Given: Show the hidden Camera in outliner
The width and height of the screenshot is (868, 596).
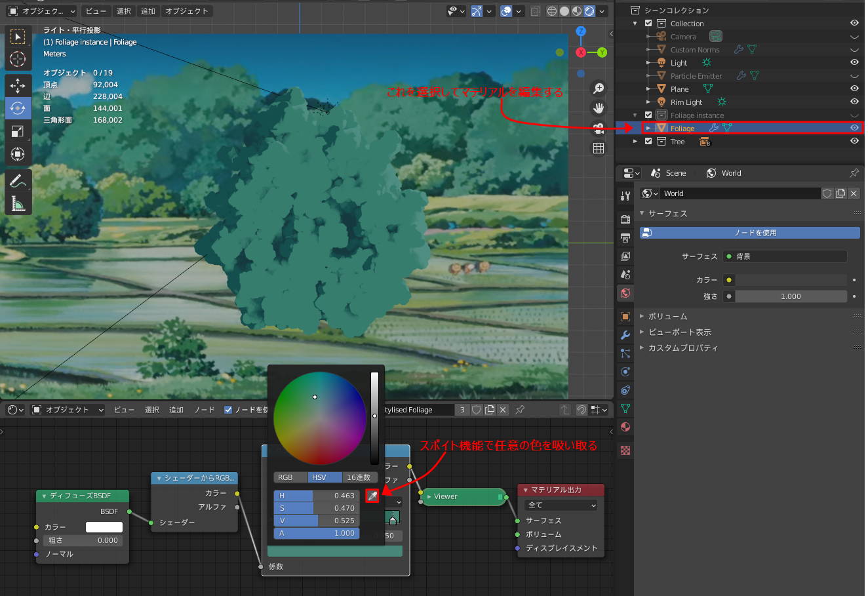Looking at the screenshot, I should [854, 37].
